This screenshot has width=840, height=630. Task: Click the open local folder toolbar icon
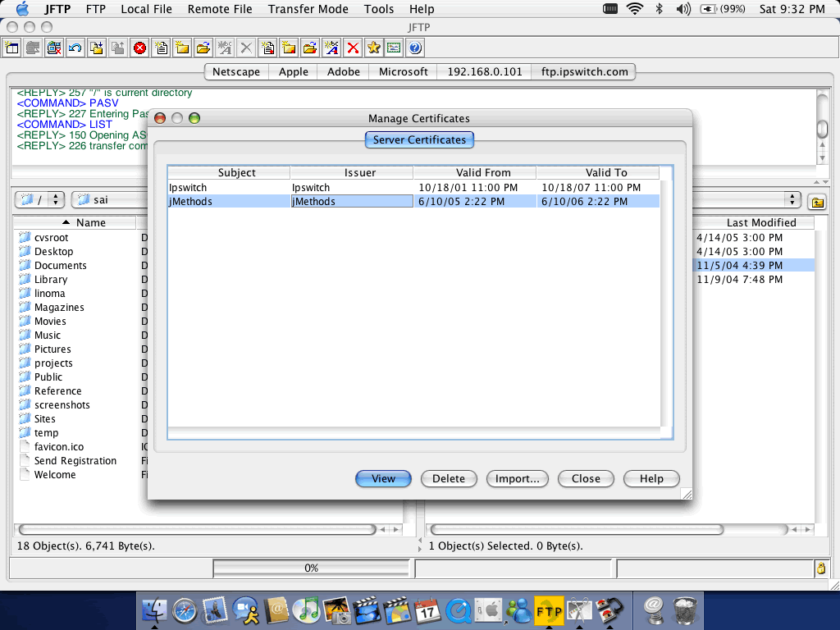[203, 48]
